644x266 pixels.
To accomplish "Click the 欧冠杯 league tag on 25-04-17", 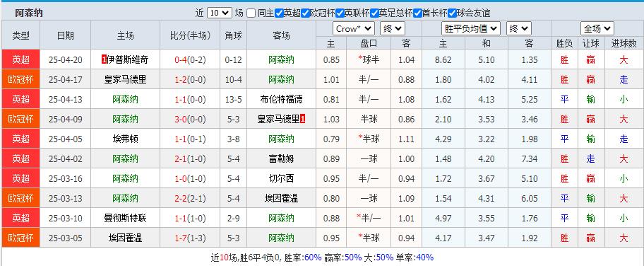I will [x=20, y=79].
